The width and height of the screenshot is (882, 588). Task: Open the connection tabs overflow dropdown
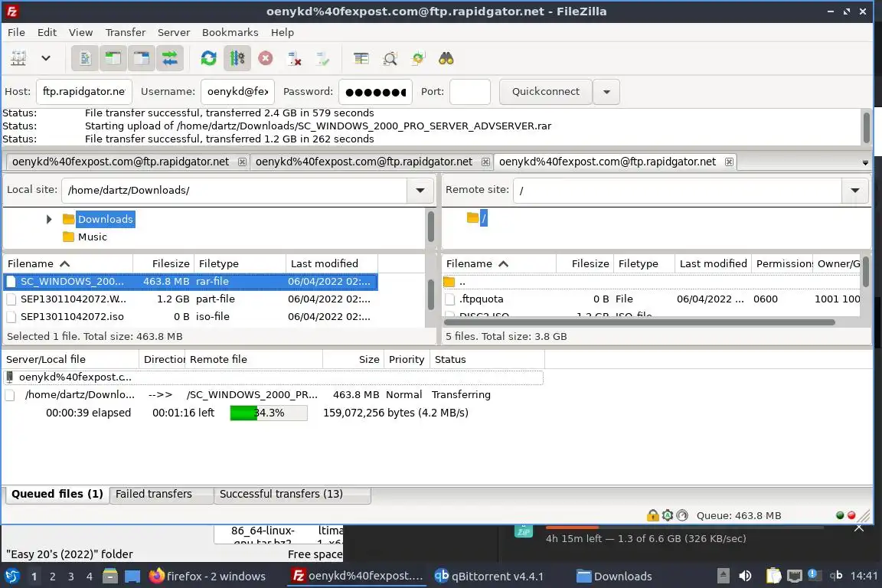(x=865, y=162)
